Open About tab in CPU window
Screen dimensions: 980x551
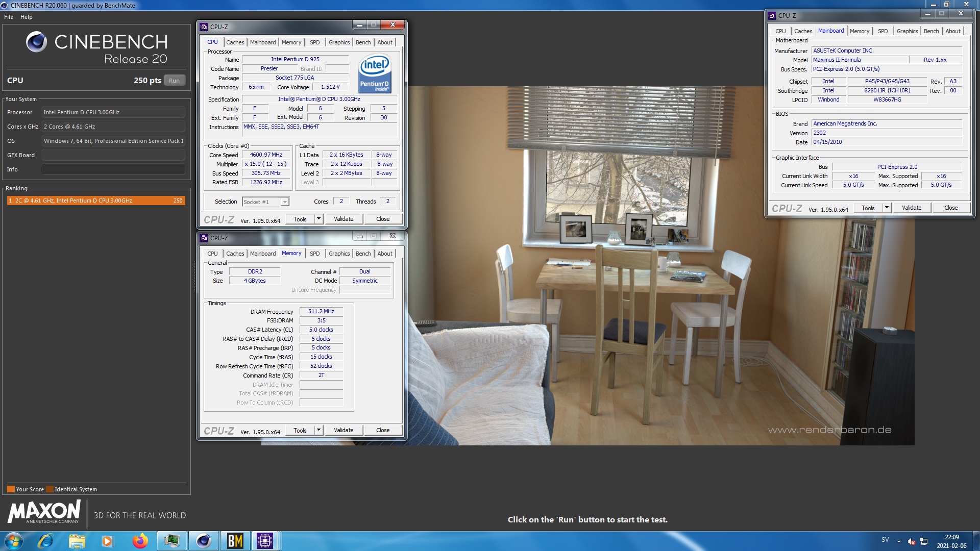[385, 42]
